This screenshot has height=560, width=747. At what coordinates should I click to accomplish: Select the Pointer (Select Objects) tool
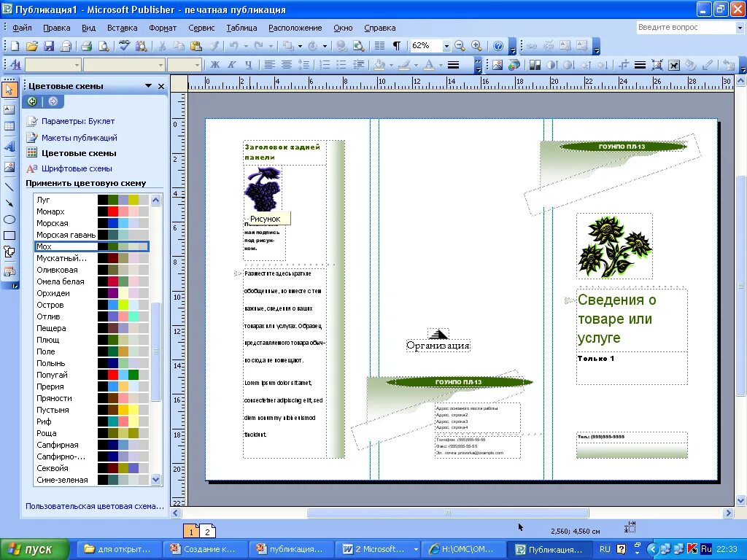(x=9, y=89)
